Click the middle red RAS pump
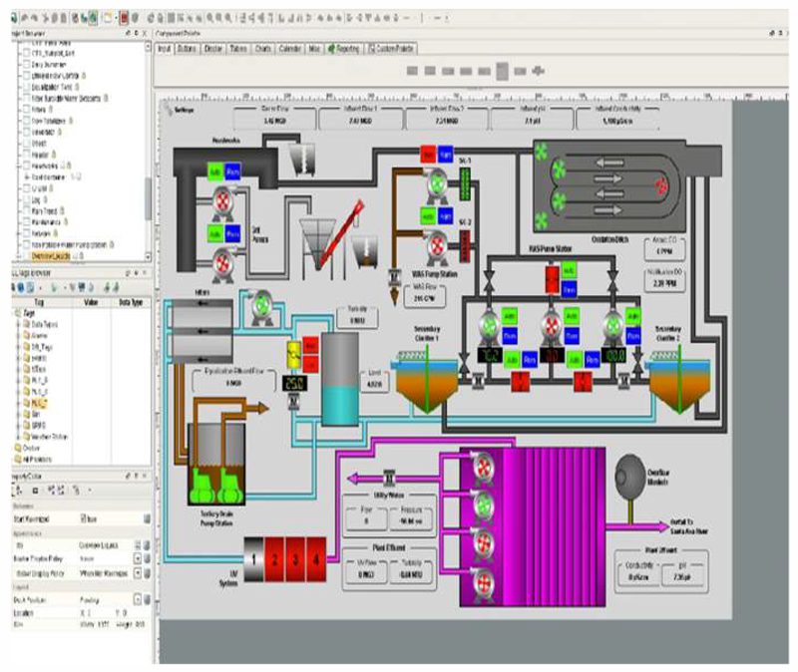 point(552,327)
